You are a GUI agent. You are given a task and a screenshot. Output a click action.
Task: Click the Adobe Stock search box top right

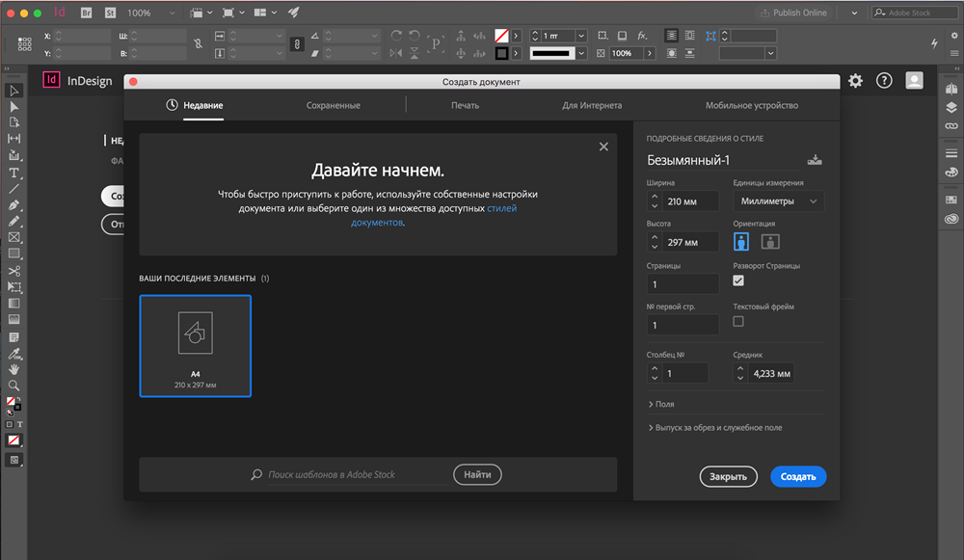[x=914, y=13]
